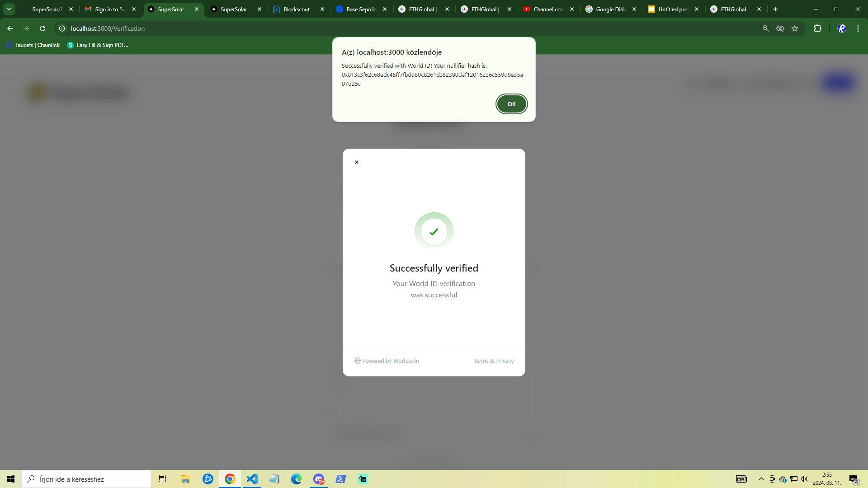This screenshot has height=488, width=868.
Task: Click OK to dismiss the nullifier hash dialog
Action: tap(511, 103)
